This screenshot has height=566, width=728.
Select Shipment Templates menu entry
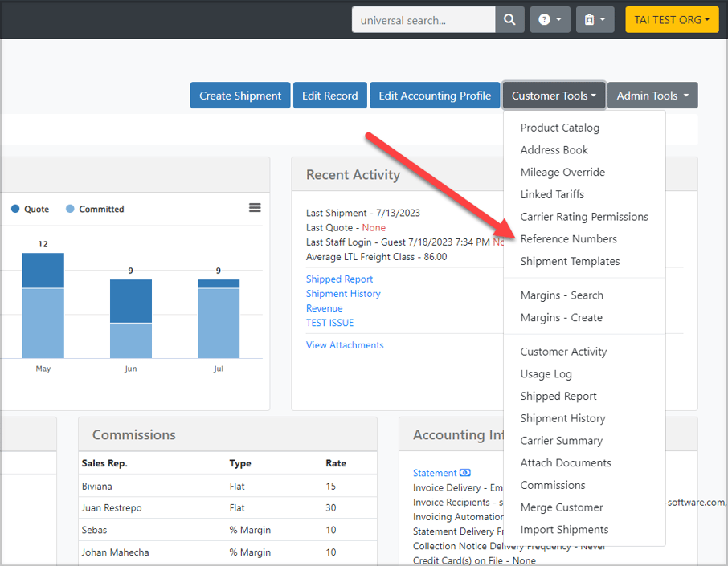570,261
